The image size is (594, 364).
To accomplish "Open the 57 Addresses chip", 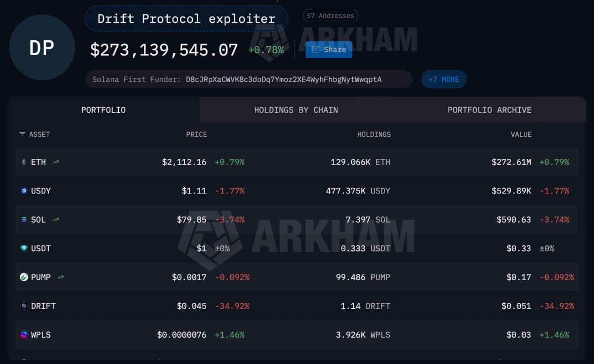I will pos(330,15).
